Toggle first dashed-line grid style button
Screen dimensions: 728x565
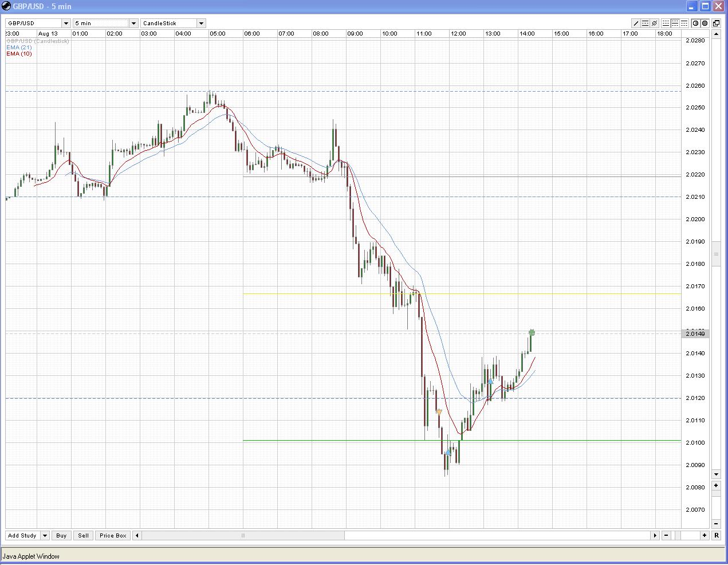click(x=666, y=23)
